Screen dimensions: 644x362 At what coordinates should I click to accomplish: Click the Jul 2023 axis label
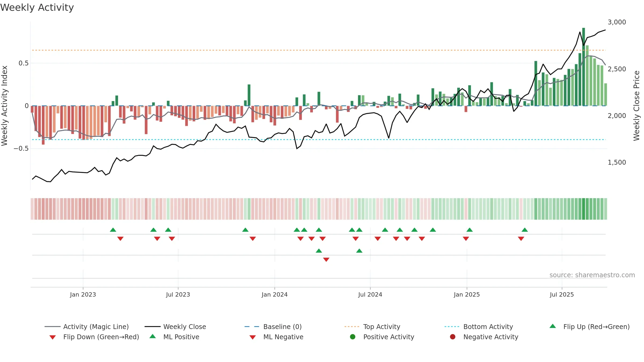178,294
